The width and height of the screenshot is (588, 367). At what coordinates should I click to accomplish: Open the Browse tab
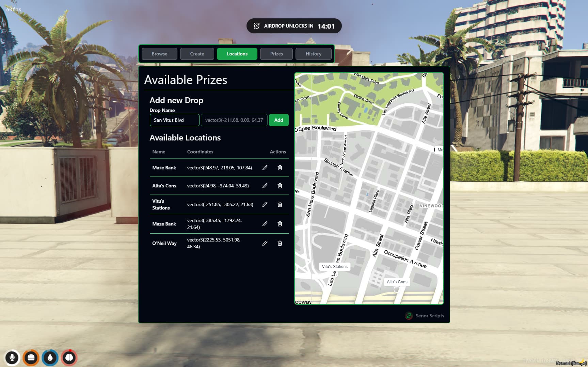pyautogui.click(x=159, y=54)
